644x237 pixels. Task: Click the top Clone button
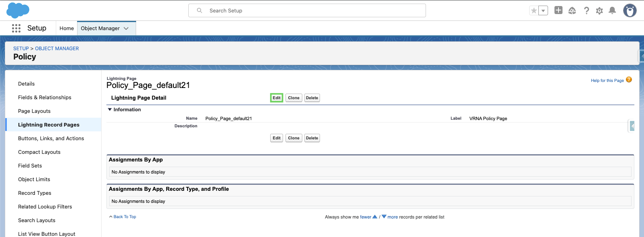coord(294,98)
